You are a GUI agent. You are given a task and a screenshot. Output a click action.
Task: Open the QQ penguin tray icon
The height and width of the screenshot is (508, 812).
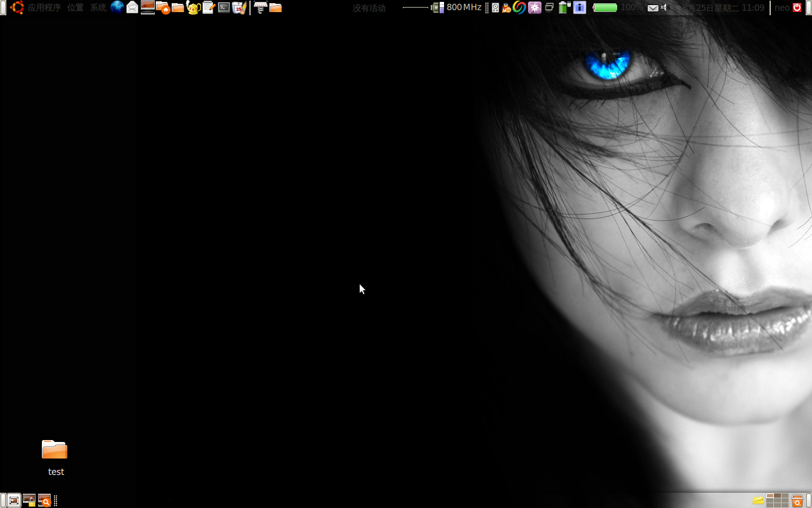coord(506,8)
